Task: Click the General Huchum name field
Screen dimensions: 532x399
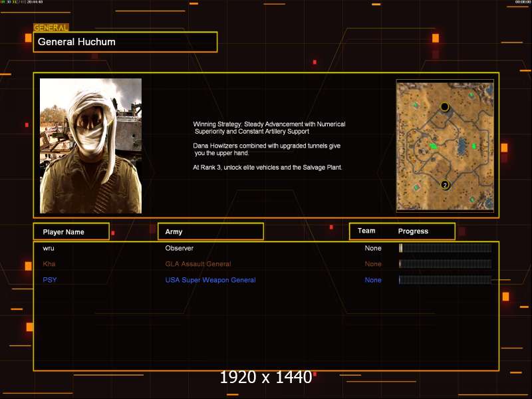Action: pos(125,42)
